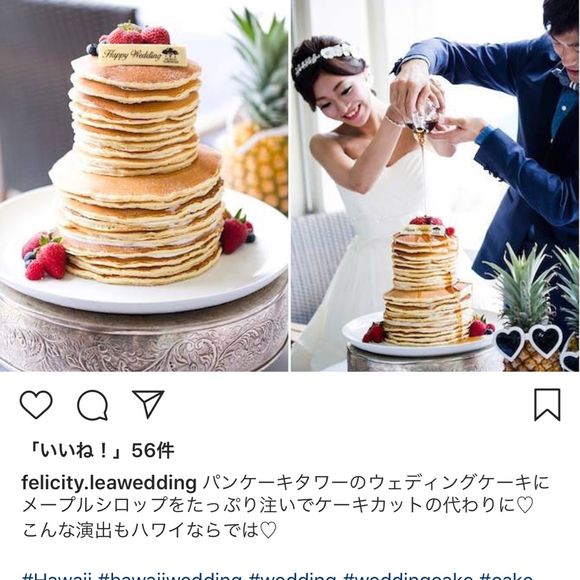Like the post with the heart icon
The width and height of the screenshot is (580, 580).
(x=36, y=404)
